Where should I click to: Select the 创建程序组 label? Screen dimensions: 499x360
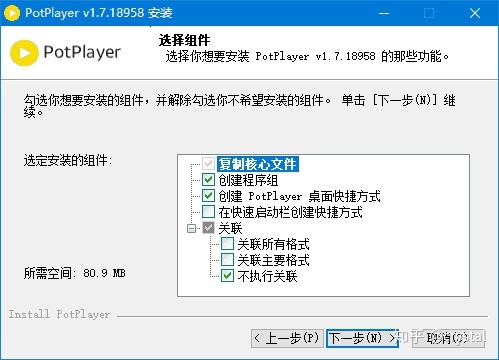(248, 180)
